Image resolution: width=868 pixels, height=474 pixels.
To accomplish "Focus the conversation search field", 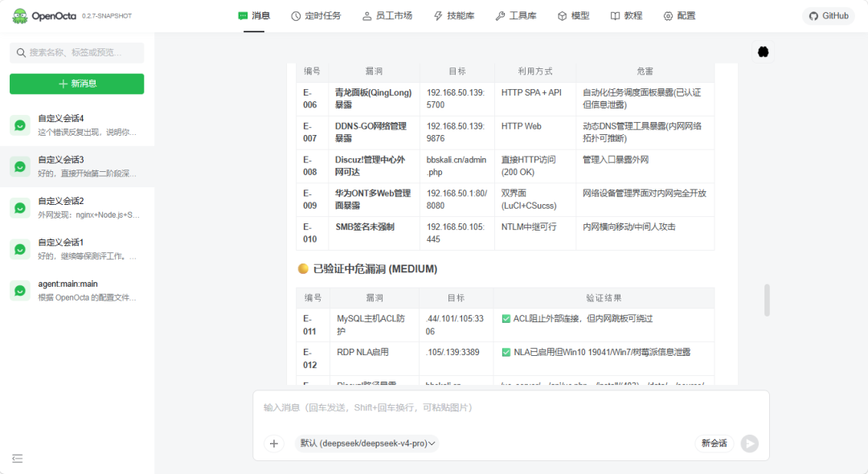I will tap(77, 52).
